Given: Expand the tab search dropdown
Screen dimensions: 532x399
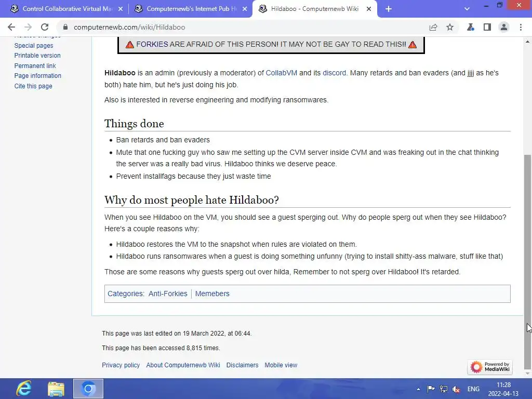Looking at the screenshot, I should coord(467,9).
